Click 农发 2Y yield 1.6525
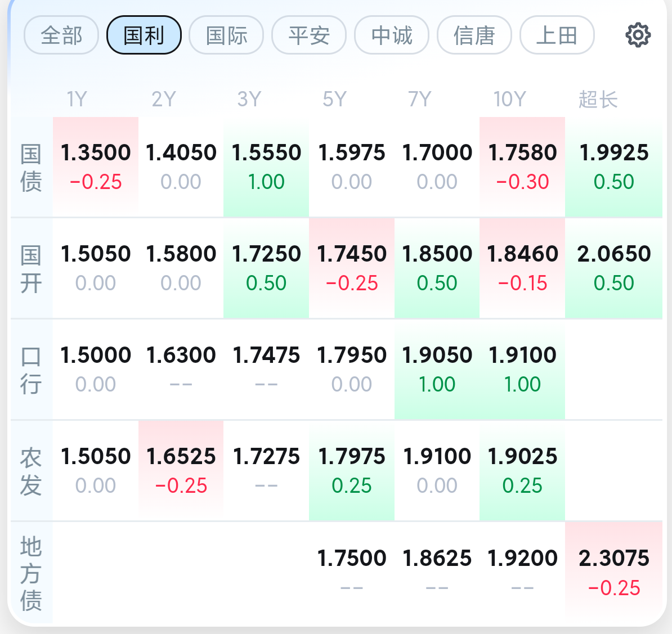This screenshot has height=634, width=672. 181,470
